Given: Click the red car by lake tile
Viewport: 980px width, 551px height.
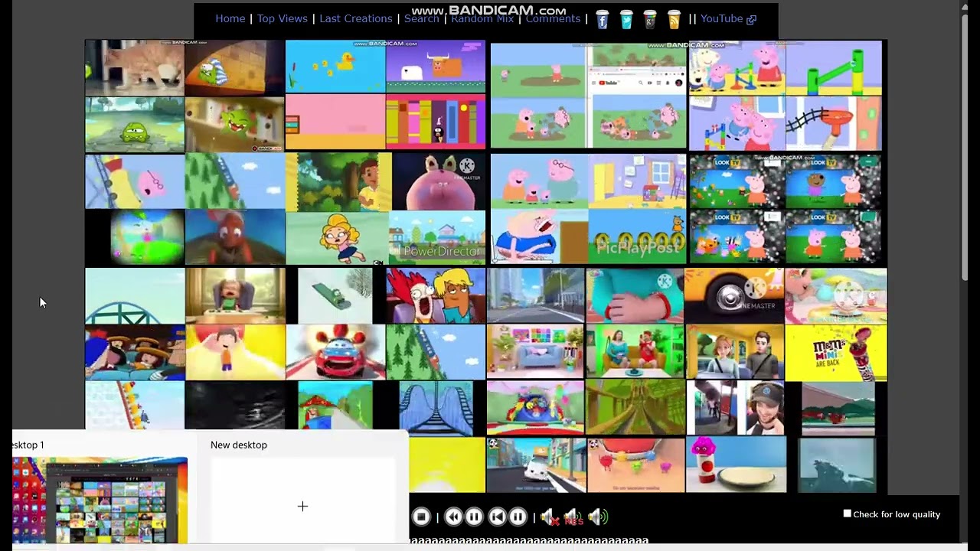Looking at the screenshot, I should coord(837,408).
